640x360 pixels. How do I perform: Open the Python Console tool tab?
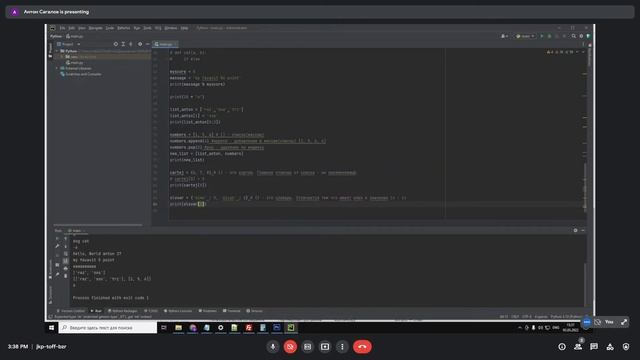click(x=178, y=311)
